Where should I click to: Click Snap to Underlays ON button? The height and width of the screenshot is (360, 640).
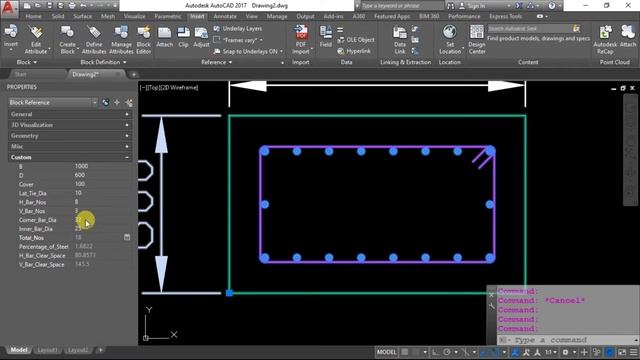pos(248,51)
